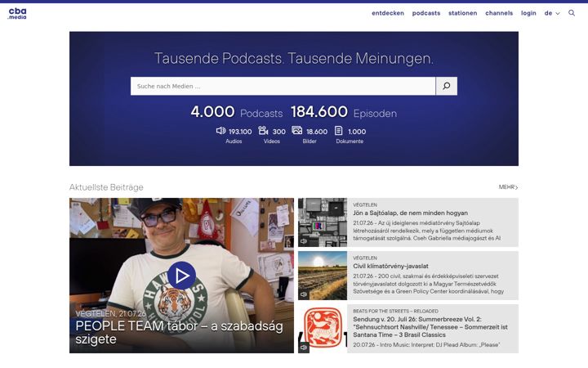Click the 'Tausende Podcasts. Tausende Meinungen.' headline
This screenshot has height=368, width=588.
coord(294,58)
